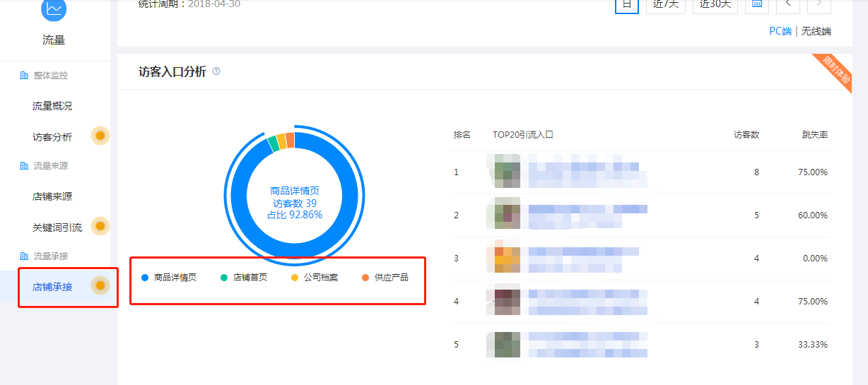Open the calendar date picker
This screenshot has width=868, height=385.
(x=756, y=4)
